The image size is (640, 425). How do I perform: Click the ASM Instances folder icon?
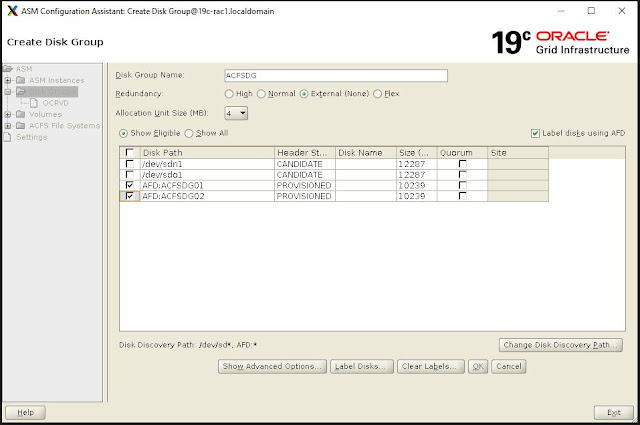pos(21,80)
